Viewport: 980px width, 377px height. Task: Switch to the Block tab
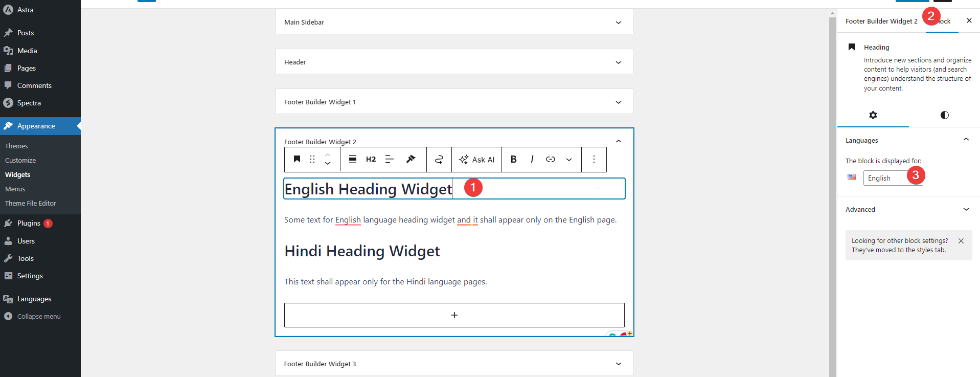point(942,21)
